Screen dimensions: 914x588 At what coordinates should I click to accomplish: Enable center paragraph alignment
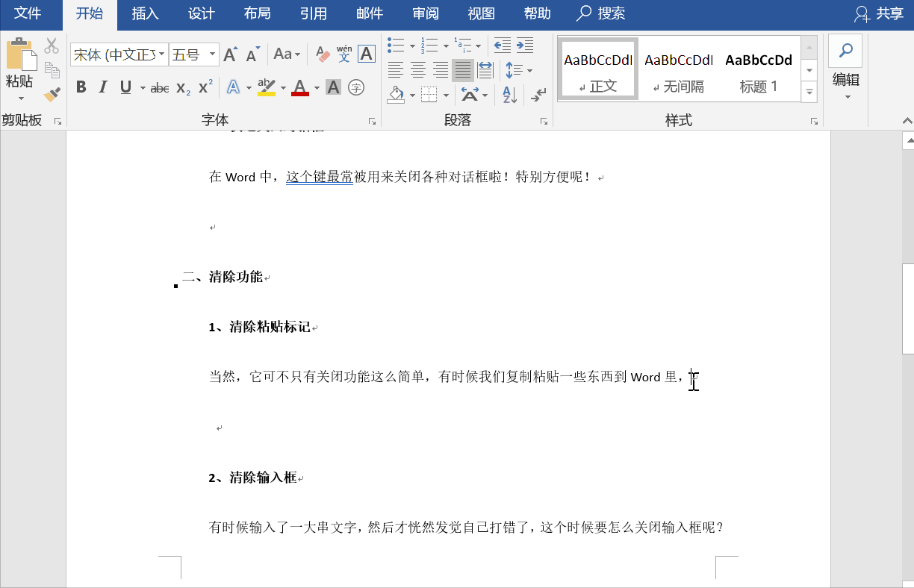417,70
